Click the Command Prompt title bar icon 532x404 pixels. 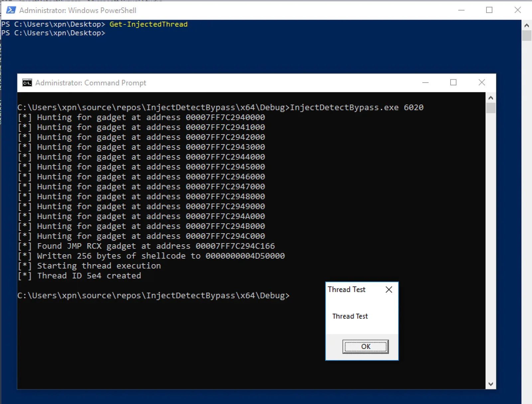[27, 83]
